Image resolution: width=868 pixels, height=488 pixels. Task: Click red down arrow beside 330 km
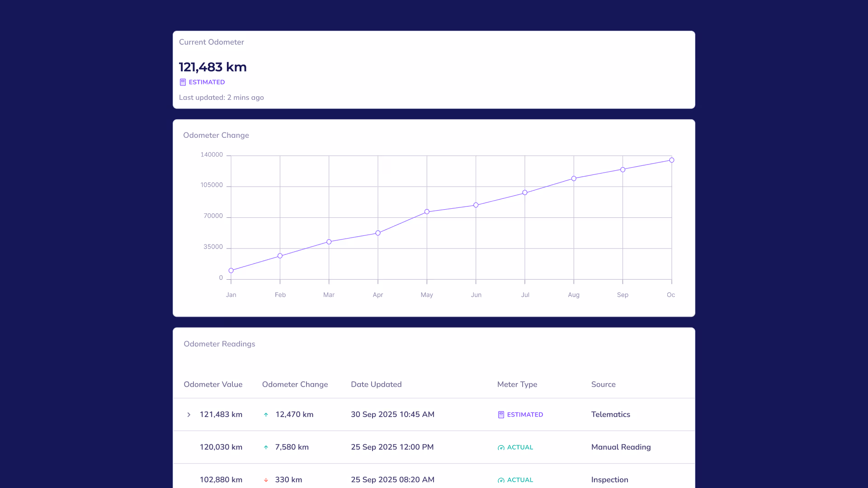coord(266,480)
